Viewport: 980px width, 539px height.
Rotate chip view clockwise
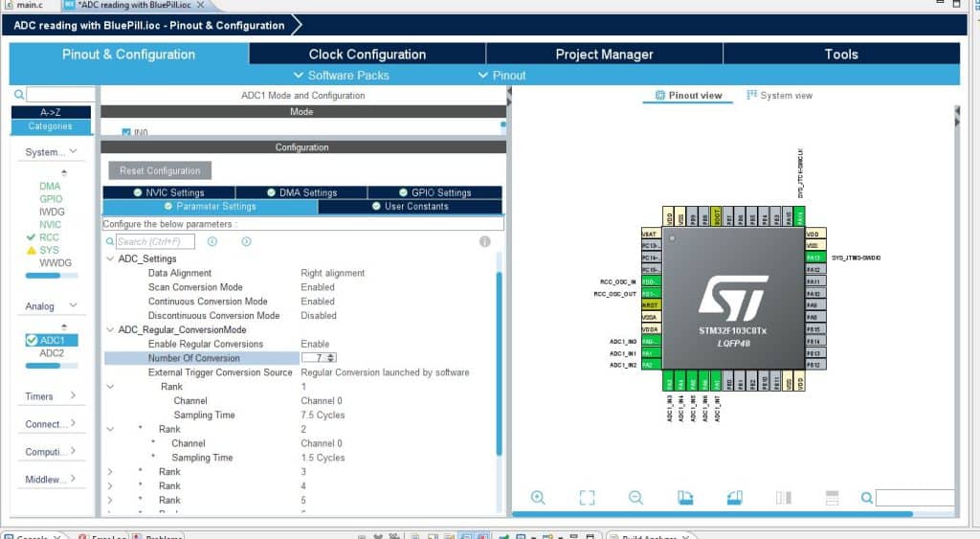click(x=685, y=497)
